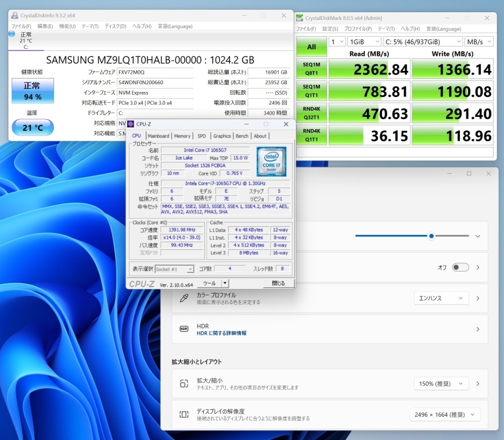Click the brightness slider handle
Screen dimensions: 504x440
[431, 236]
